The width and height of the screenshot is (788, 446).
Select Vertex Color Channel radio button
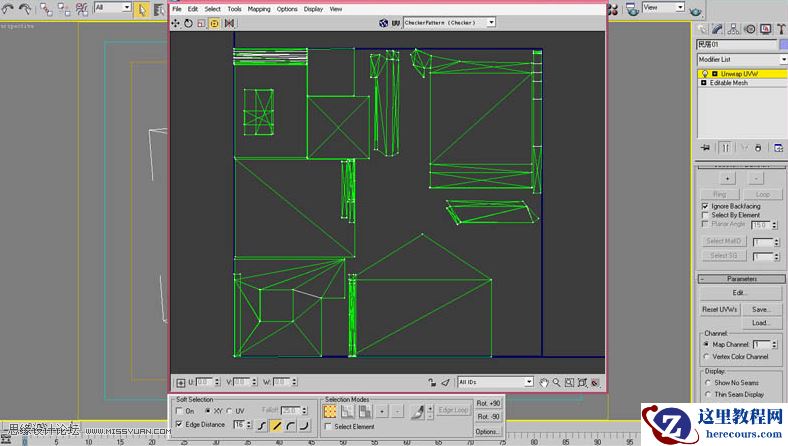click(706, 356)
